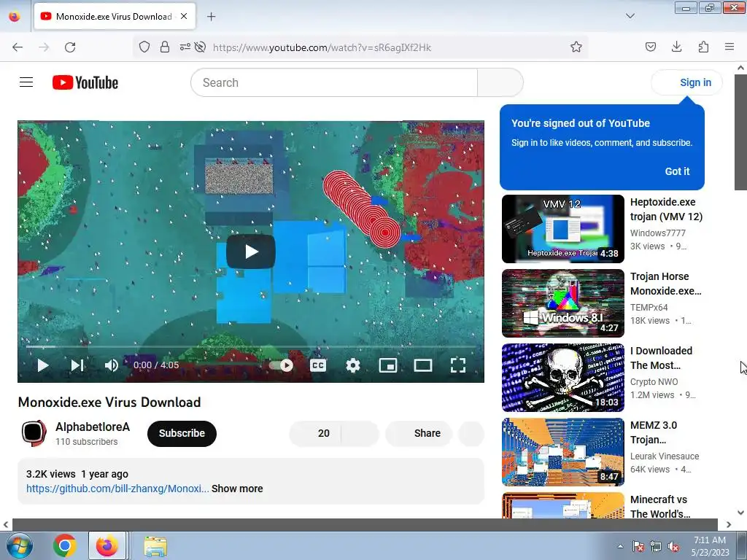Share the video

[x=419, y=433]
